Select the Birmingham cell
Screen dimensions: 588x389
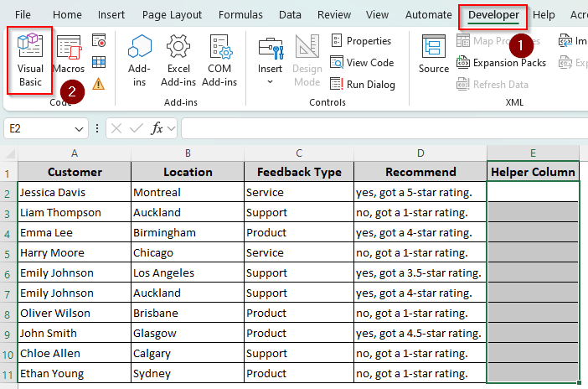click(188, 232)
